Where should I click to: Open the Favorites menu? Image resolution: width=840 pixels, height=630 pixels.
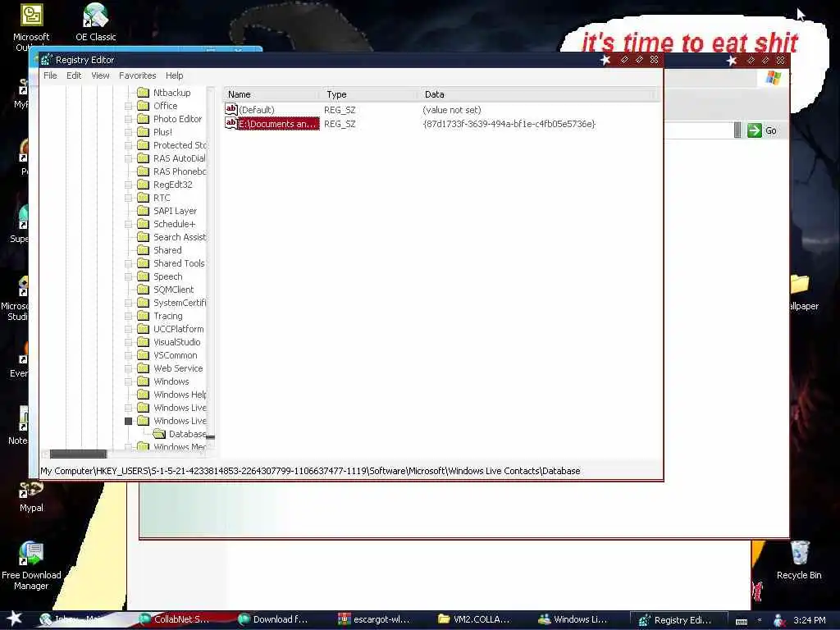tap(137, 75)
